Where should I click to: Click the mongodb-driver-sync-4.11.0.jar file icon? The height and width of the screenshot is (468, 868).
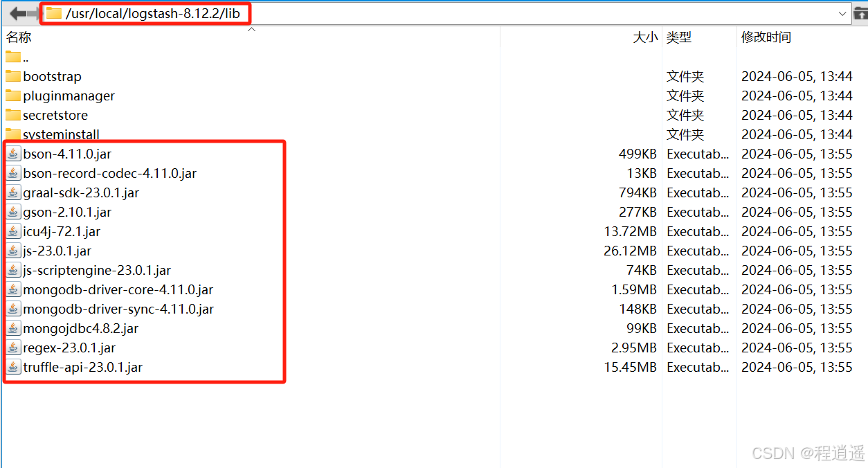click(x=13, y=309)
